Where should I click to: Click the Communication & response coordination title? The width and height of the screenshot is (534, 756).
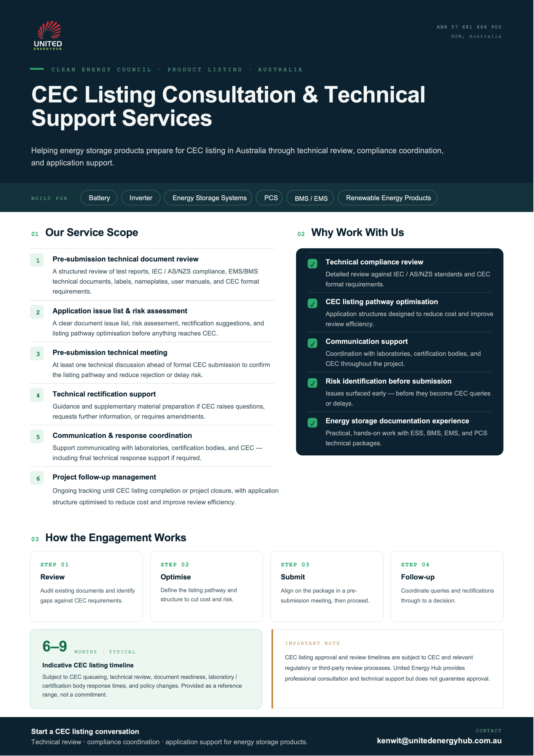click(122, 435)
